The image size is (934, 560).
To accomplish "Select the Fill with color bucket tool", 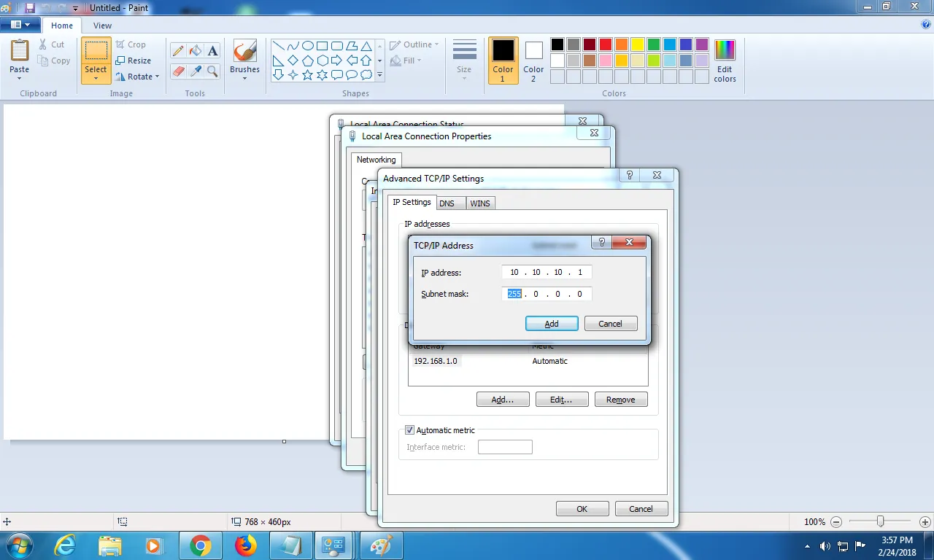I will tap(195, 51).
